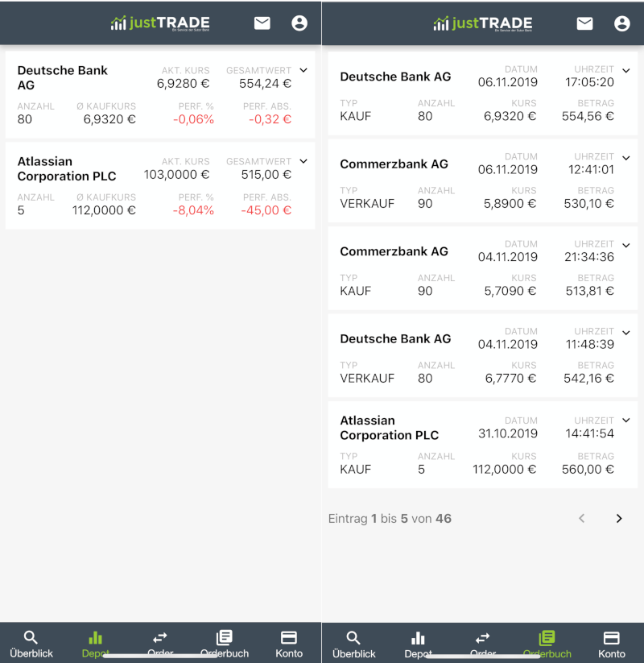Click the order time 14:41:54
The height and width of the screenshot is (663, 644).
(x=589, y=433)
